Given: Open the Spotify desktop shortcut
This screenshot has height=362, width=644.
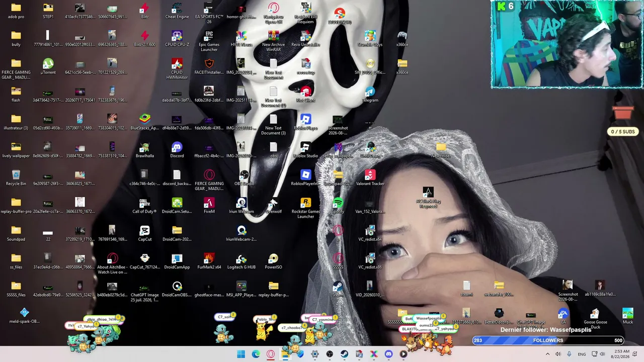Looking at the screenshot, I should pyautogui.click(x=338, y=206).
